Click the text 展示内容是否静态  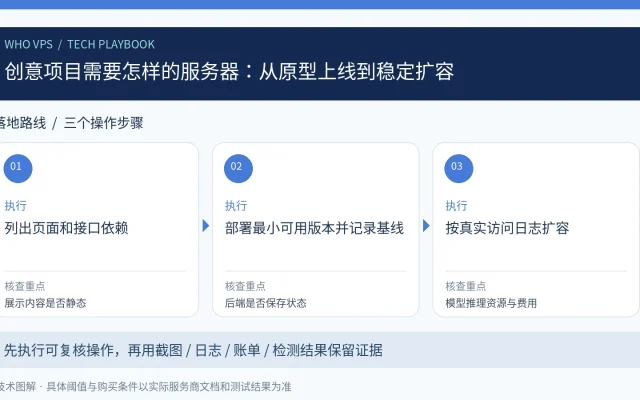(45, 303)
